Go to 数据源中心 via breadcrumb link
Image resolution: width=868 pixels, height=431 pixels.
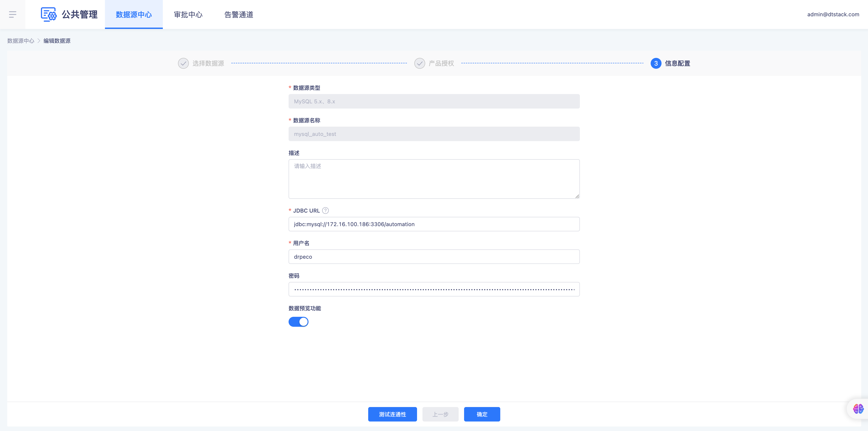21,41
